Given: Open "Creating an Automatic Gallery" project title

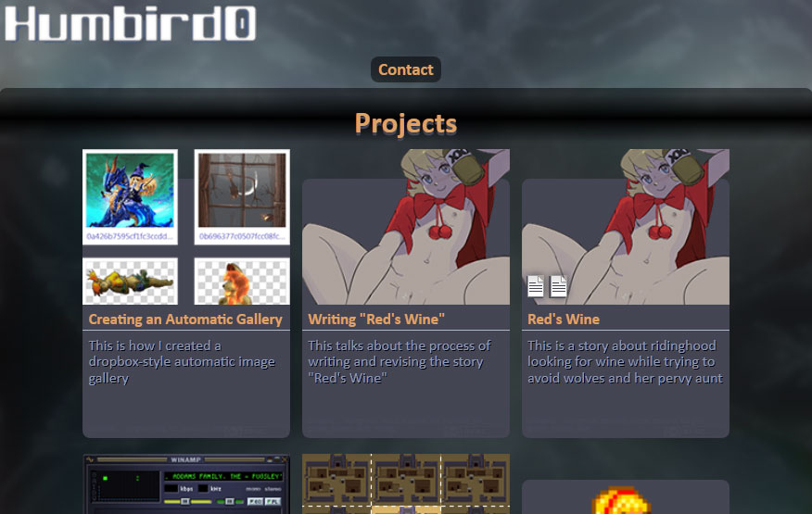Looking at the screenshot, I should pyautogui.click(x=185, y=320).
